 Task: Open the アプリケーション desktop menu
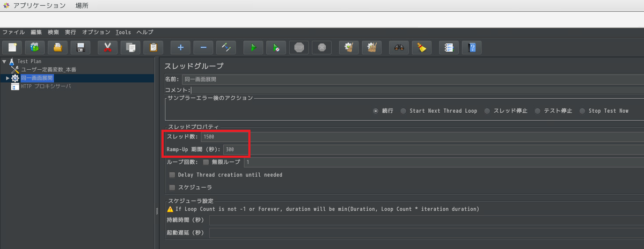pyautogui.click(x=40, y=6)
